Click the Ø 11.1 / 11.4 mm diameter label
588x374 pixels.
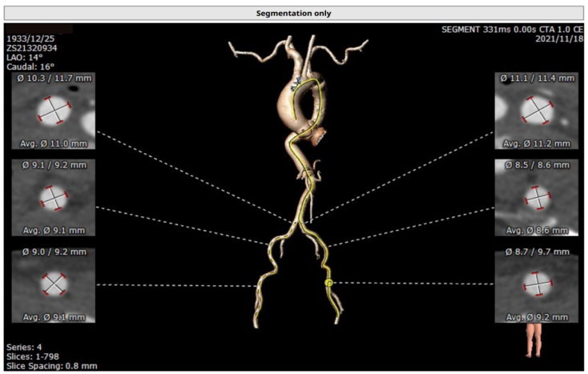(x=536, y=78)
